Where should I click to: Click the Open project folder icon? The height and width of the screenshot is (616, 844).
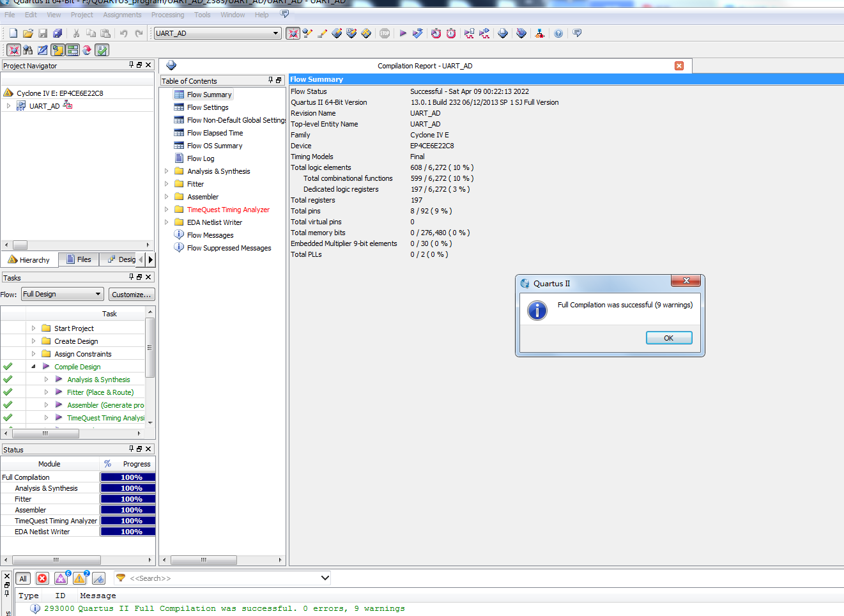click(x=28, y=33)
